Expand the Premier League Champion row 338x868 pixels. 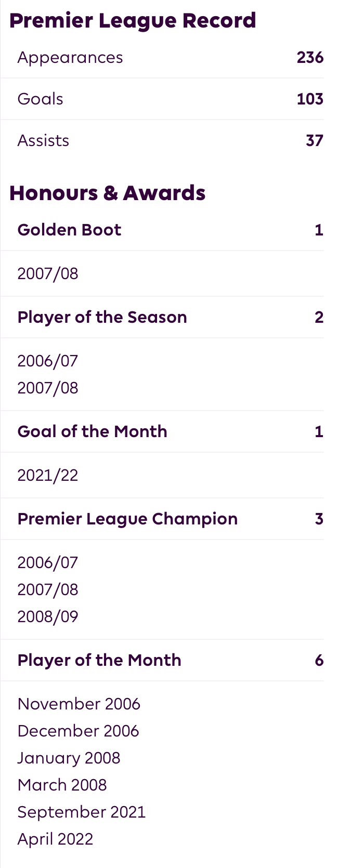[162, 519]
